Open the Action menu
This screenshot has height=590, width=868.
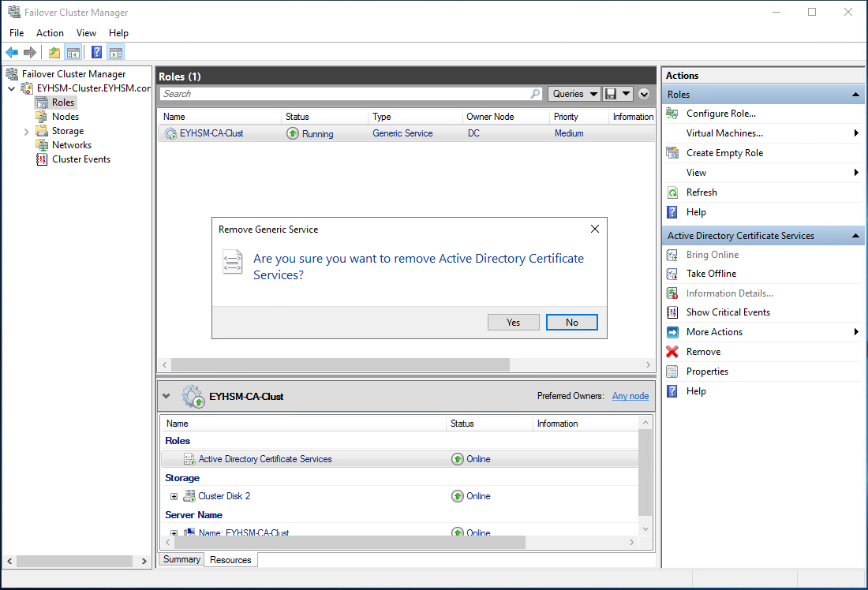click(50, 33)
